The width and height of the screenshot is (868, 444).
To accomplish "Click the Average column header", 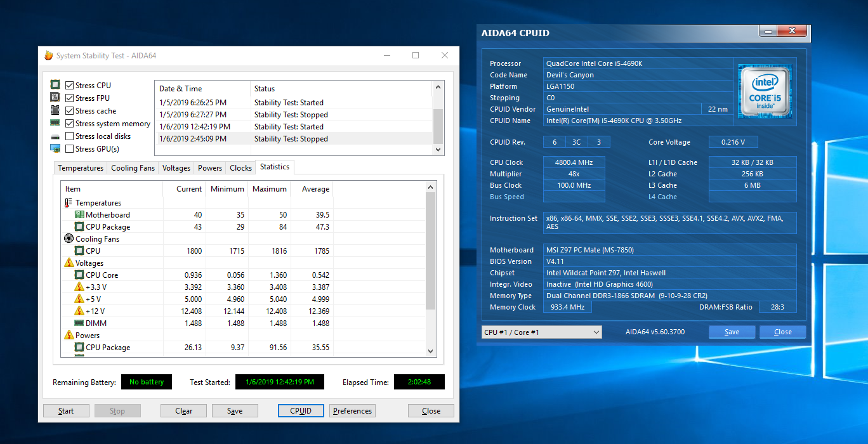I will [x=312, y=189].
